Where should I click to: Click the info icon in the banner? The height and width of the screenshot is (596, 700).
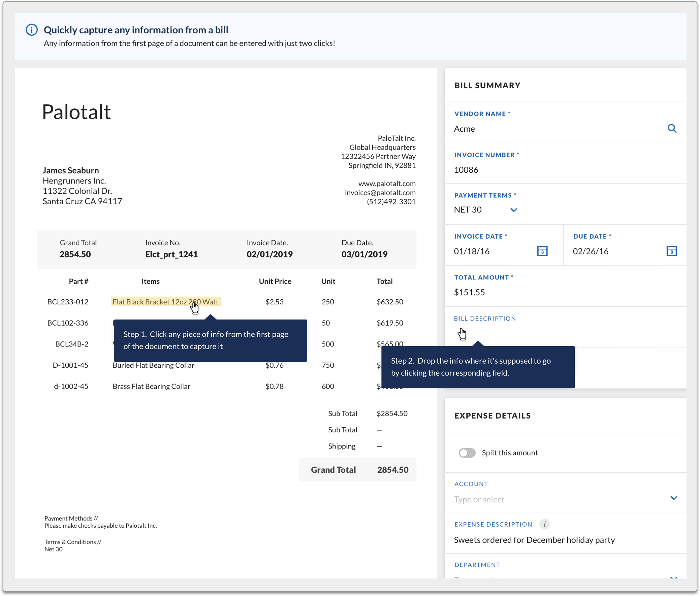[32, 30]
